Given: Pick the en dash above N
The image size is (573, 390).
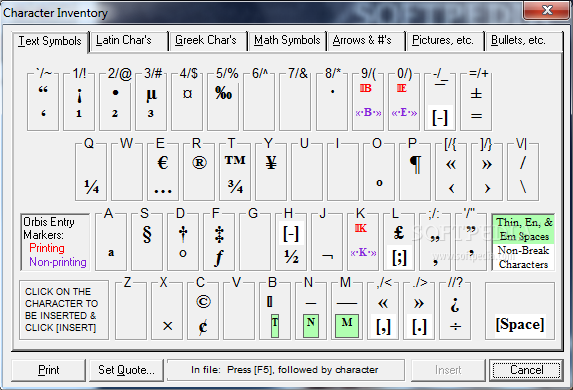Looking at the screenshot, I should 311,303.
